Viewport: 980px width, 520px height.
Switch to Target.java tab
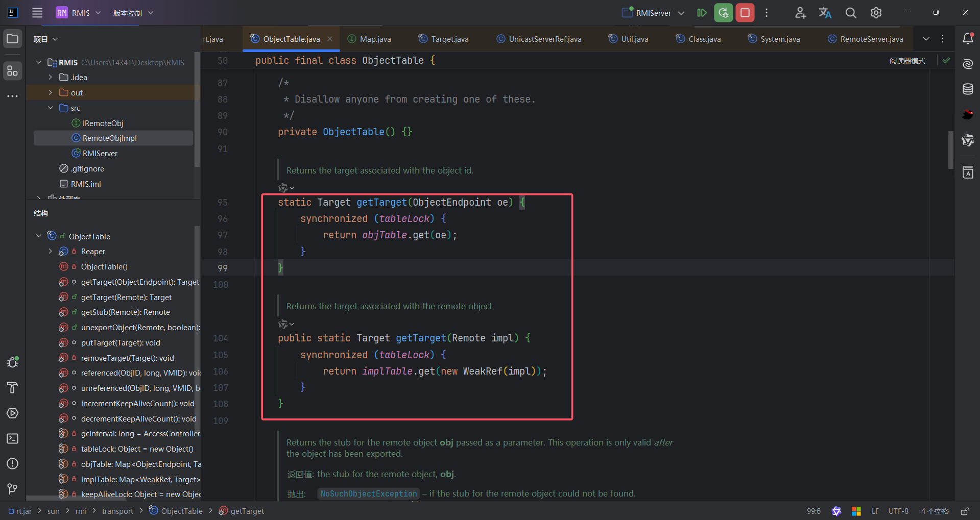[443, 39]
